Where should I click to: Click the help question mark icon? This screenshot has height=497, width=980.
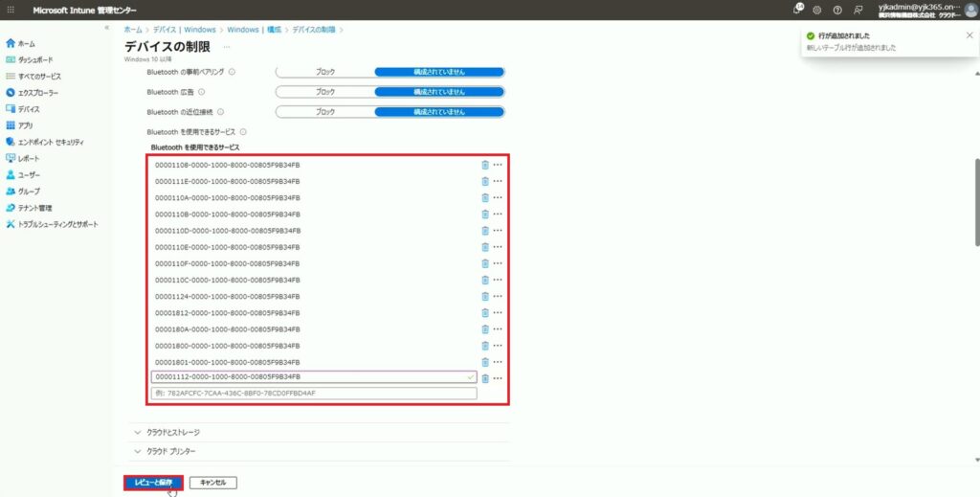[x=837, y=10]
